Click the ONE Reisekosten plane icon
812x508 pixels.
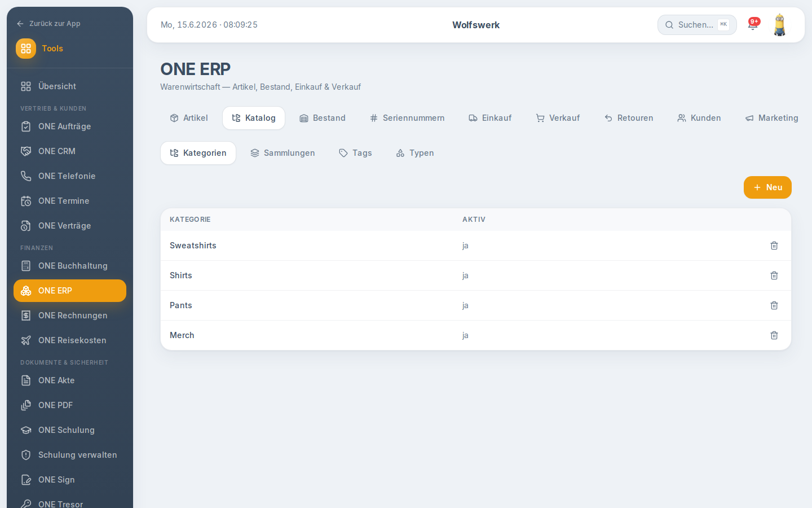point(26,340)
